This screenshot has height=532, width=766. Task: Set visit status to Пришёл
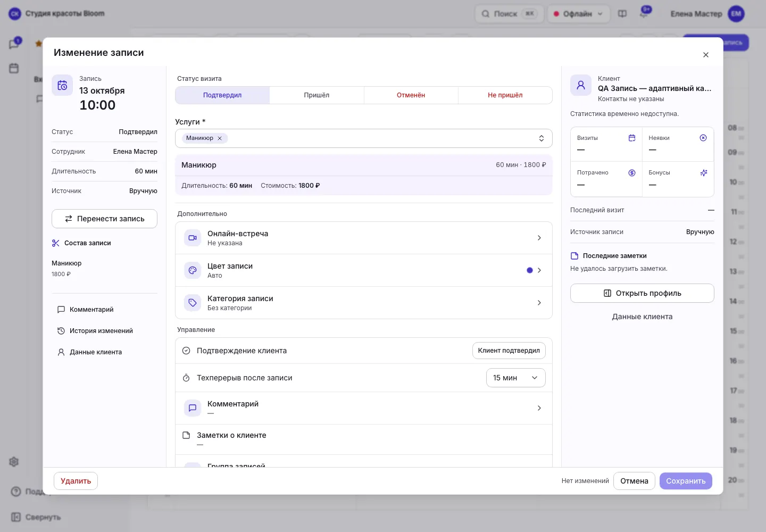(317, 95)
